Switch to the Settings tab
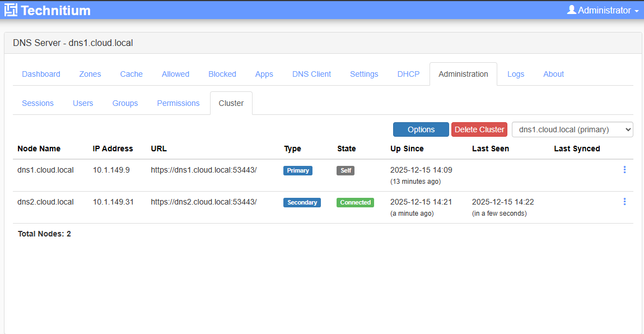This screenshot has height=334, width=644. 364,74
